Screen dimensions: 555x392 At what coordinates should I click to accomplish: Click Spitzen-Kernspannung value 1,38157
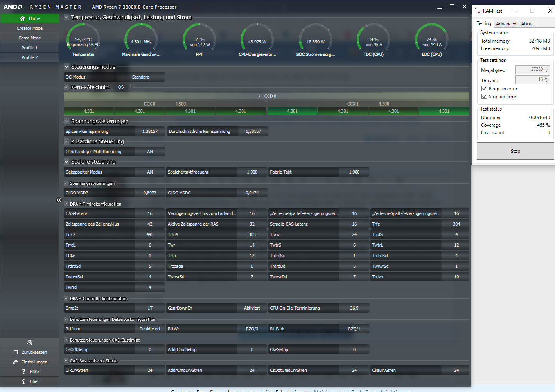click(150, 131)
